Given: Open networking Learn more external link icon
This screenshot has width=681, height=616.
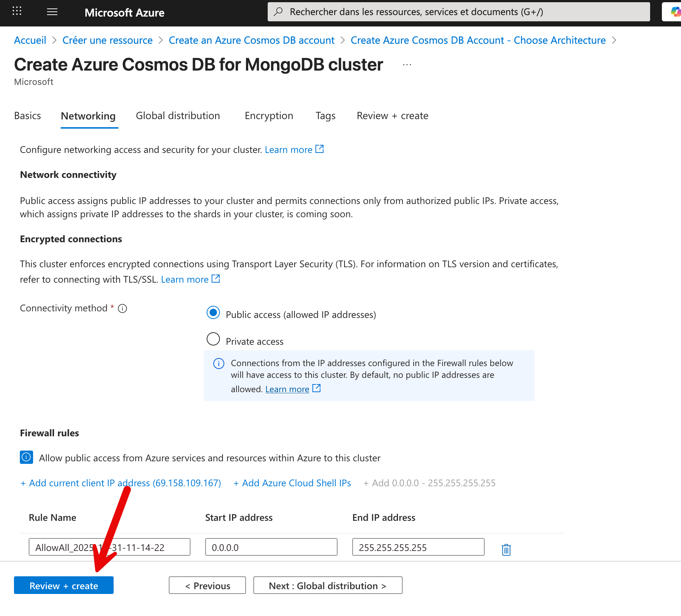Looking at the screenshot, I should [320, 148].
